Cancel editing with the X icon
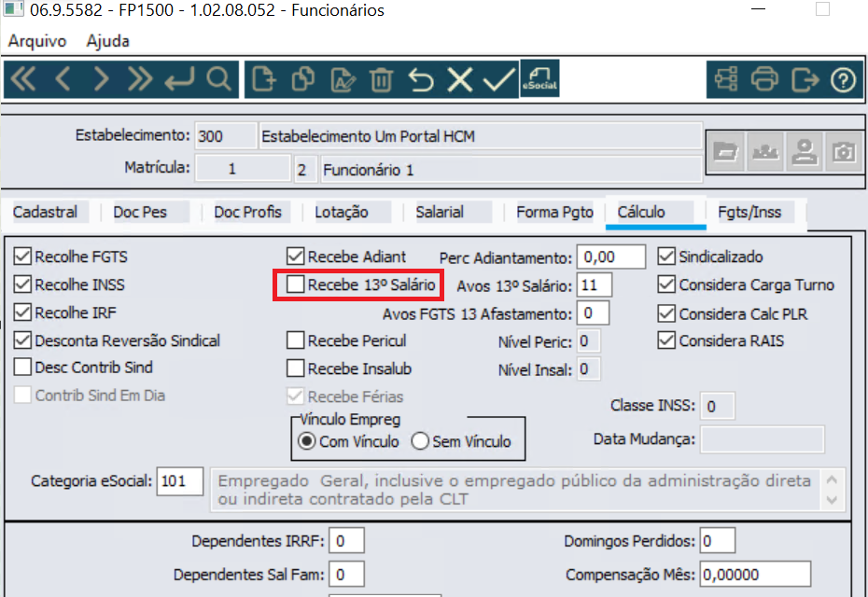 point(460,79)
